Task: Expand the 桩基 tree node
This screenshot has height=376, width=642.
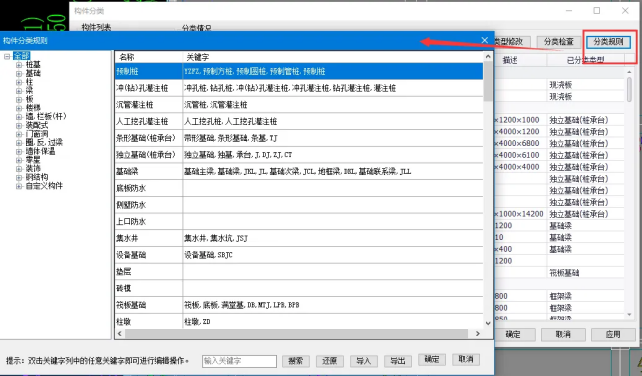Action: (19, 65)
